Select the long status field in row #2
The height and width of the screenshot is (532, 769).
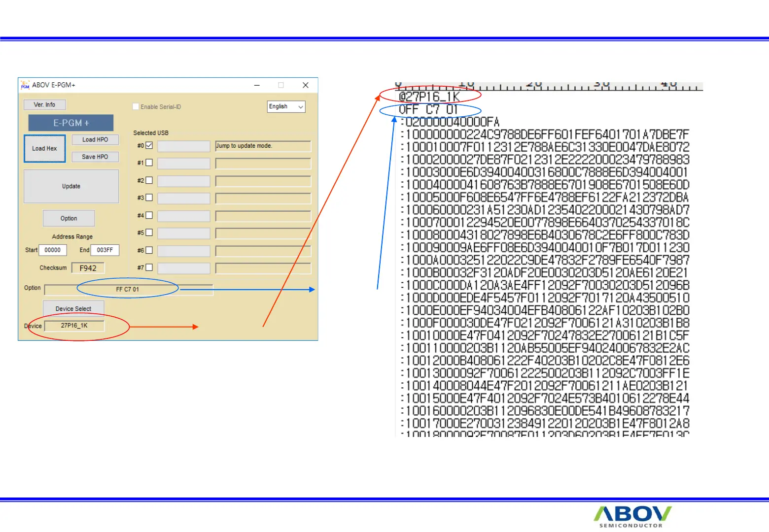coord(263,181)
